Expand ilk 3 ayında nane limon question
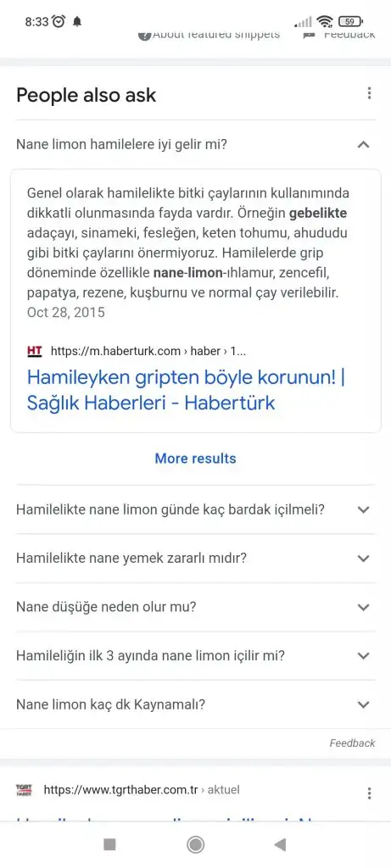This screenshot has width=391, height=868. coord(195,655)
